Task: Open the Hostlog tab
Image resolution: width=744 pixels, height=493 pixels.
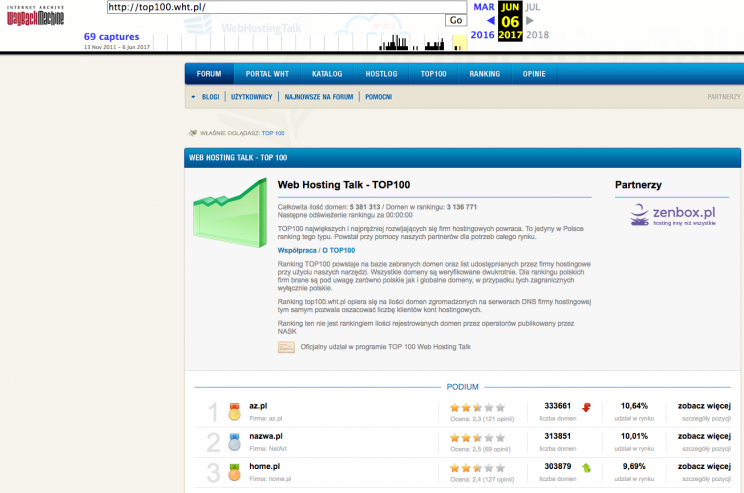Action: pos(381,74)
